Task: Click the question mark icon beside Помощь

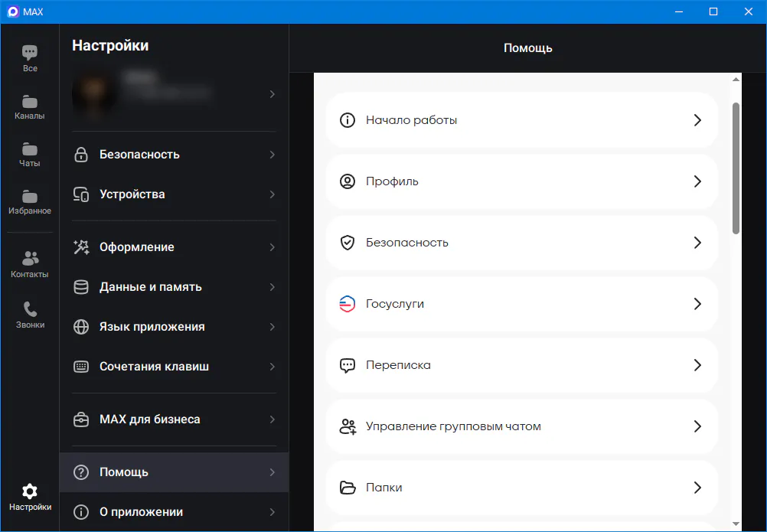Action: click(x=80, y=472)
